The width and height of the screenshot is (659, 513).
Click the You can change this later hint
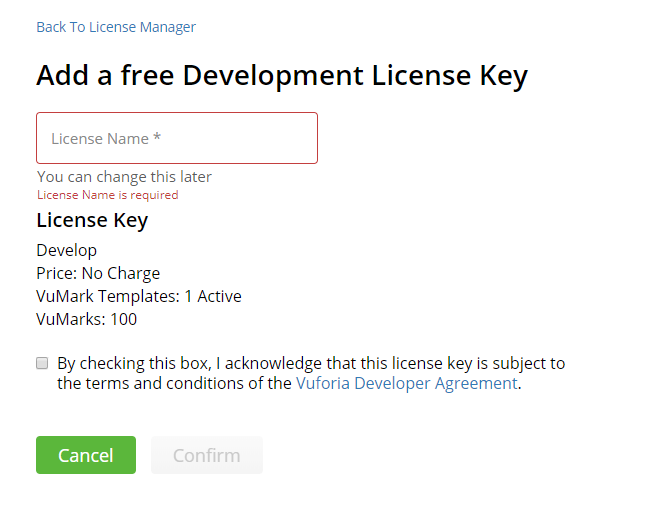click(x=124, y=177)
